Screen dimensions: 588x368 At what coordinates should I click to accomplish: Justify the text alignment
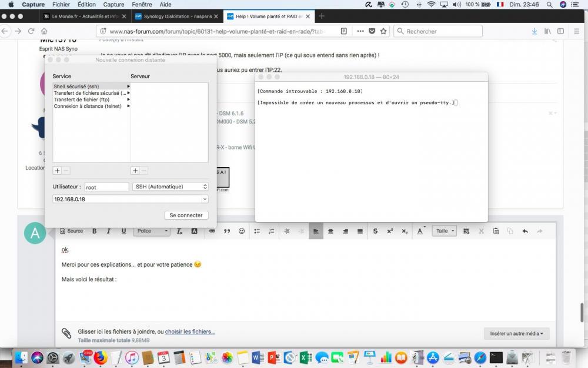360,231
